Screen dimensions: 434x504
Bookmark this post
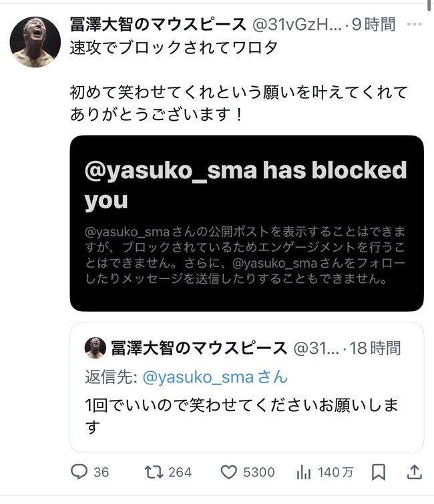pyautogui.click(x=378, y=472)
